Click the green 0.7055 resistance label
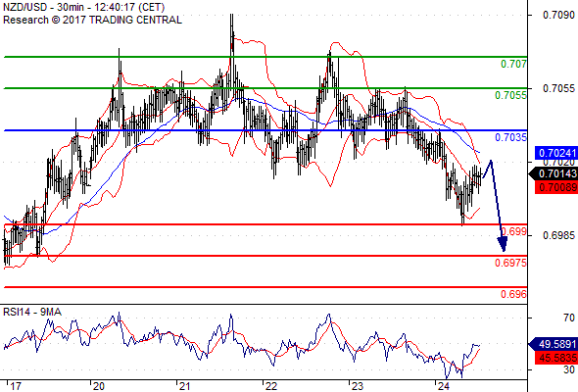The height and width of the screenshot is (392, 578). point(510,95)
